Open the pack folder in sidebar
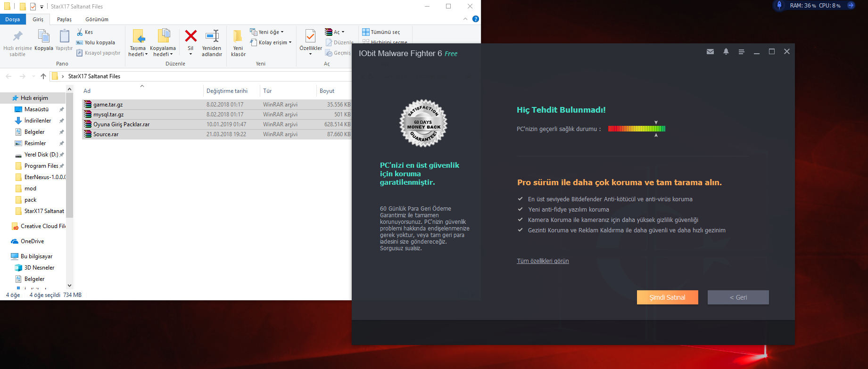 (30, 200)
